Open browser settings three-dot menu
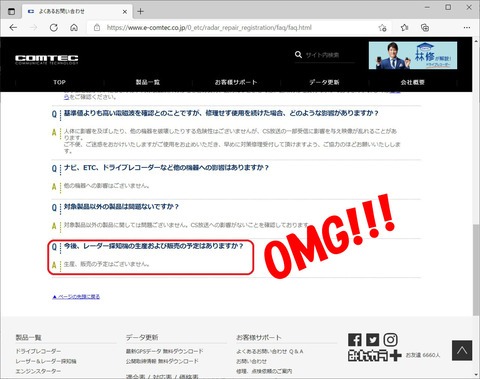Image resolution: width=480 pixels, height=379 pixels. tap(467, 28)
